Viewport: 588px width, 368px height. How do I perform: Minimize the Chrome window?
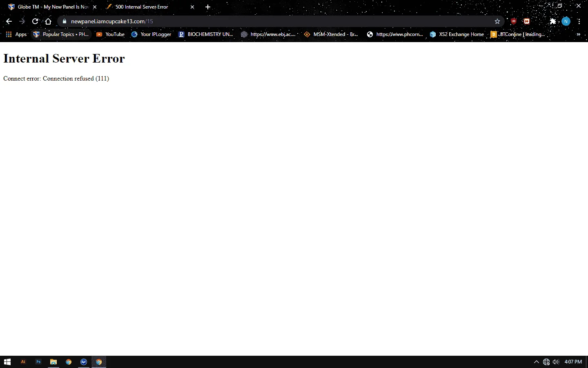click(x=541, y=6)
